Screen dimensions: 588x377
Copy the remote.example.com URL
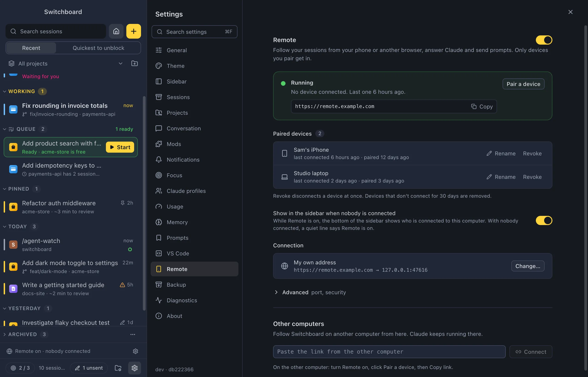482,106
